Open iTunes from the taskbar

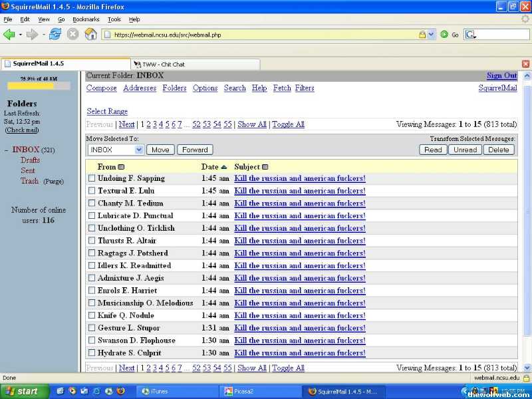click(x=155, y=392)
